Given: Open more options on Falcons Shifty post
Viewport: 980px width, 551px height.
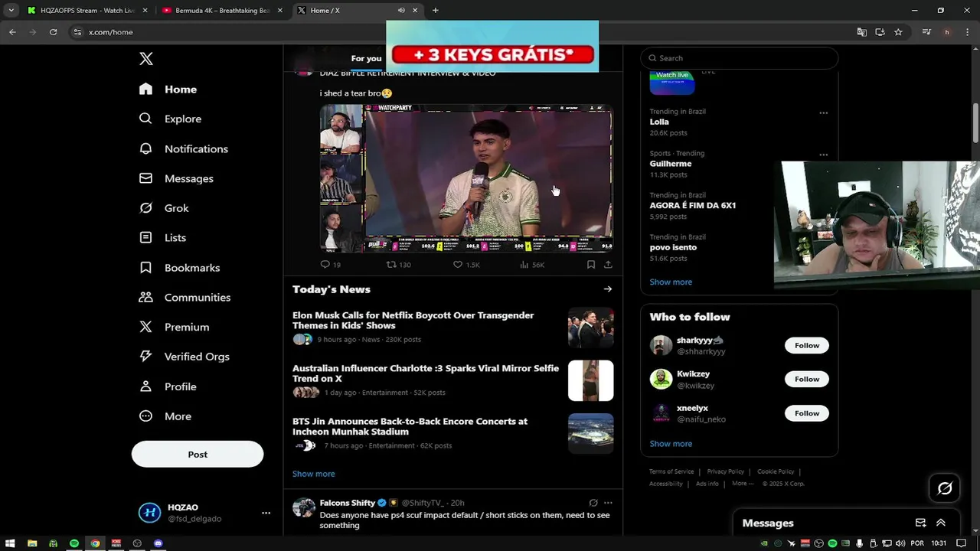Looking at the screenshot, I should coord(608,503).
